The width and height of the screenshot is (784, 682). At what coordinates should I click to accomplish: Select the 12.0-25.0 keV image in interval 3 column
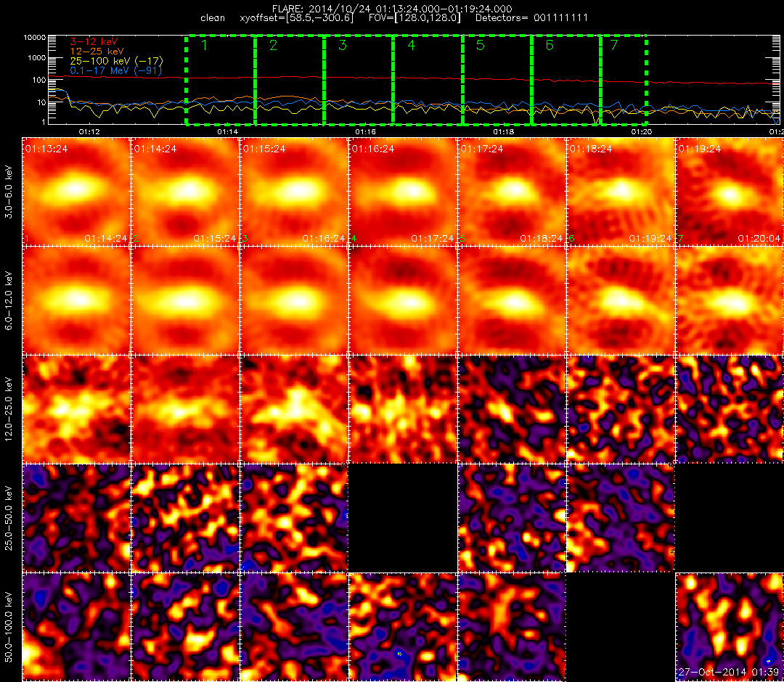point(294,409)
